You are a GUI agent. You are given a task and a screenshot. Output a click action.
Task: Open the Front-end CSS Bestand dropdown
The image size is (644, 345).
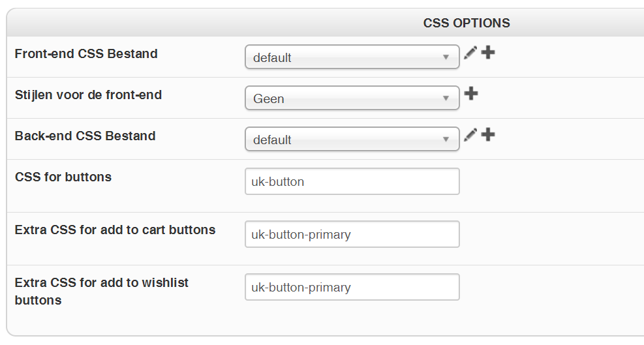[x=352, y=57]
